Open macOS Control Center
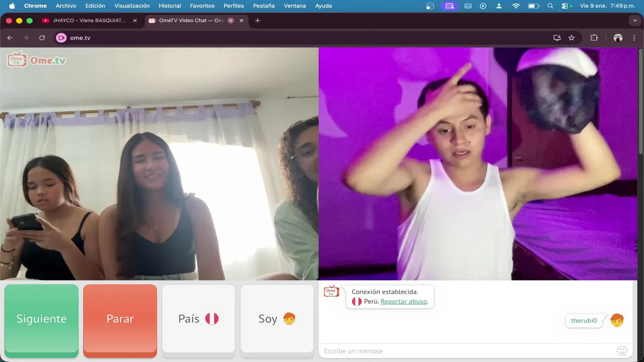 [566, 6]
